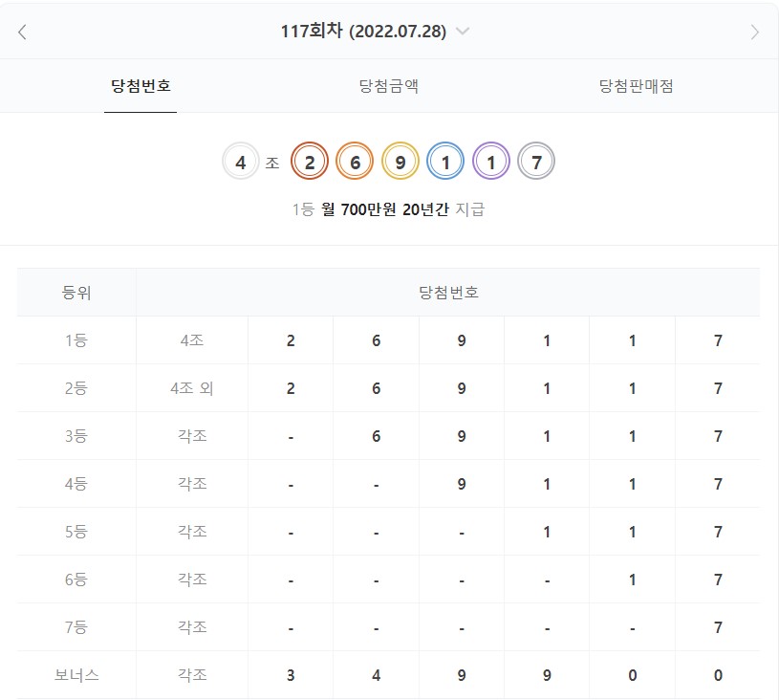Select the 1등 row label
This screenshot has height=700, width=779.
point(76,340)
